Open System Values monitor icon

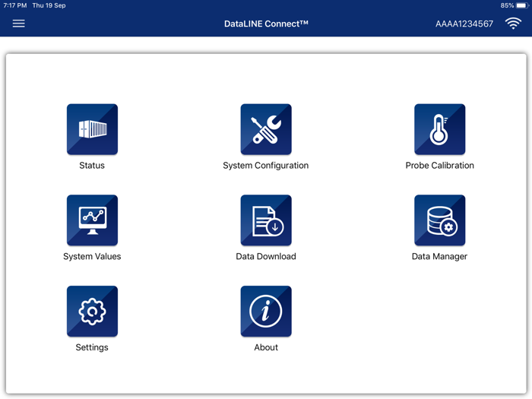(x=92, y=220)
